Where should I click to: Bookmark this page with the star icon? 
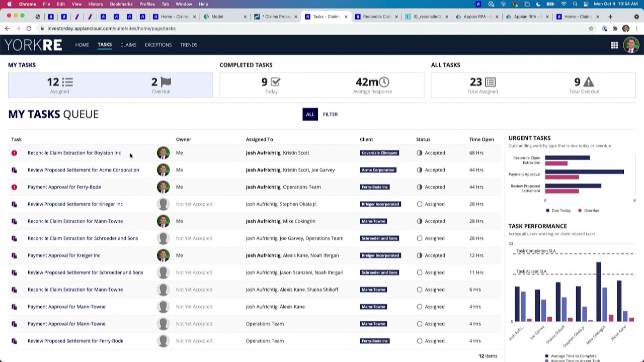click(591, 29)
